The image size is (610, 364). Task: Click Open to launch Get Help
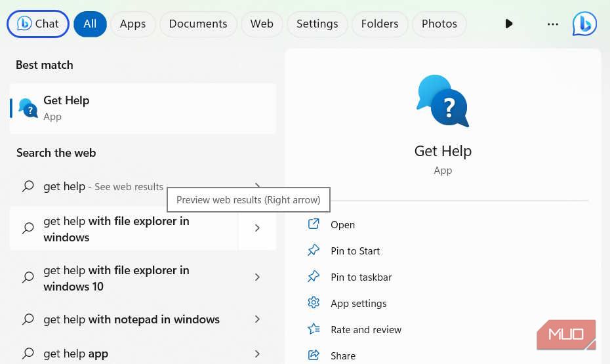tap(342, 224)
